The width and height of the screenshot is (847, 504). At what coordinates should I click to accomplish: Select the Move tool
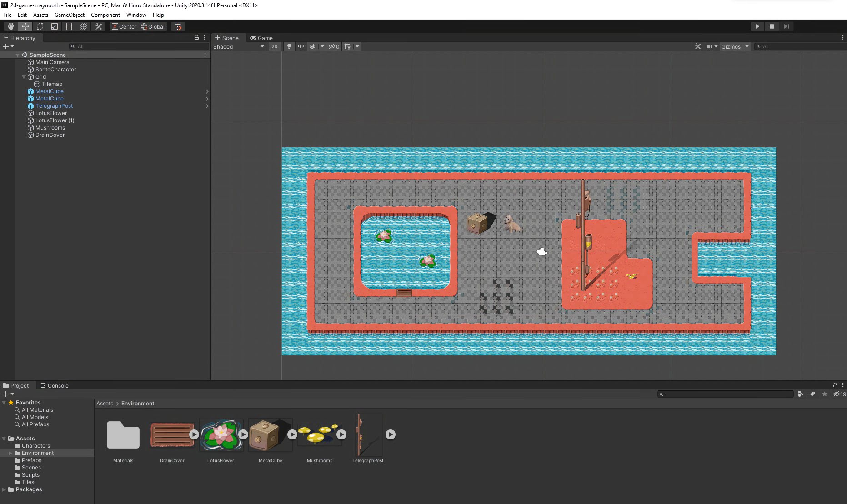25,26
